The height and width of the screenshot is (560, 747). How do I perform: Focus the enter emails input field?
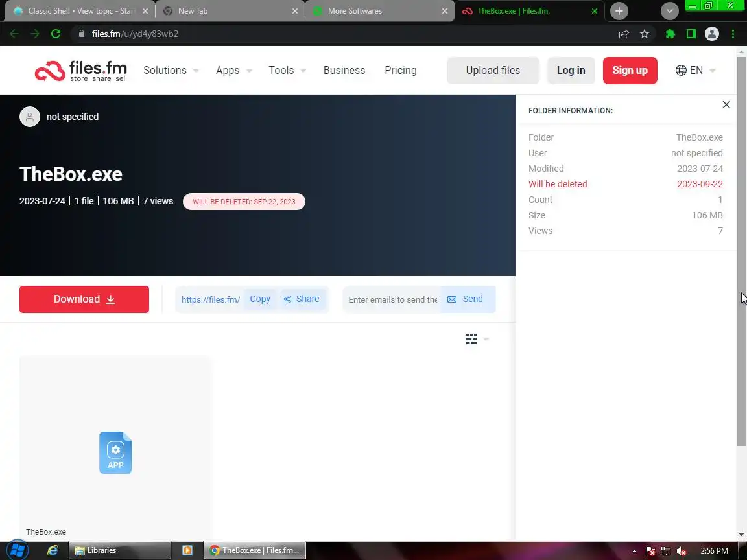tap(392, 299)
